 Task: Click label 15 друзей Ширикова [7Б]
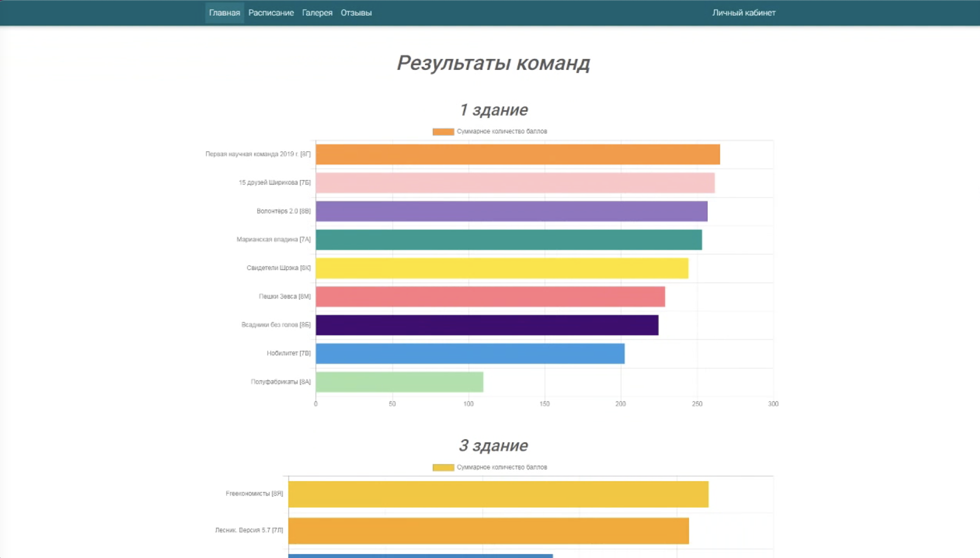[275, 182]
